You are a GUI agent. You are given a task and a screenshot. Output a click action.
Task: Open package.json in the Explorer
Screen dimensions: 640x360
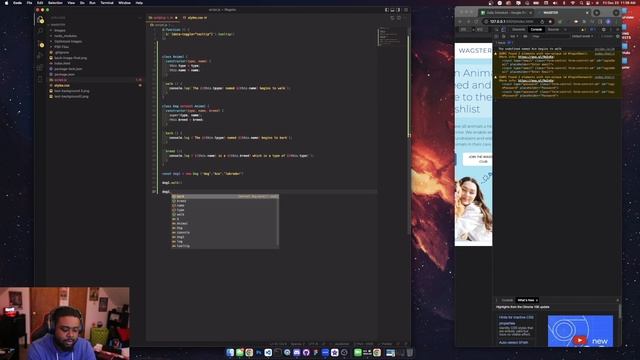click(x=64, y=74)
